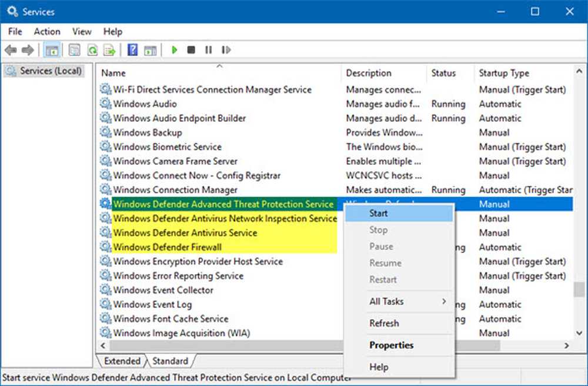The width and height of the screenshot is (588, 386).
Task: Expand All Tasks submenu in context menu
Action: coord(399,301)
